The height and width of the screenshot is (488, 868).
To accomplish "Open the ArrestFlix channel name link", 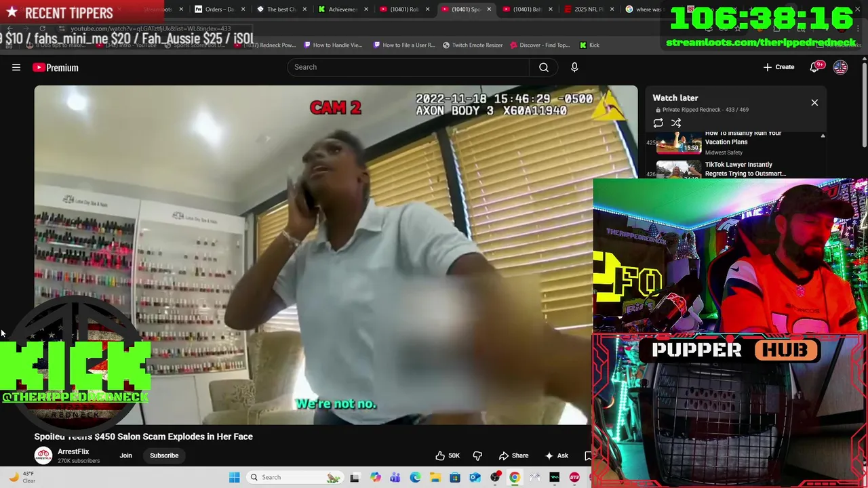I will click(73, 451).
